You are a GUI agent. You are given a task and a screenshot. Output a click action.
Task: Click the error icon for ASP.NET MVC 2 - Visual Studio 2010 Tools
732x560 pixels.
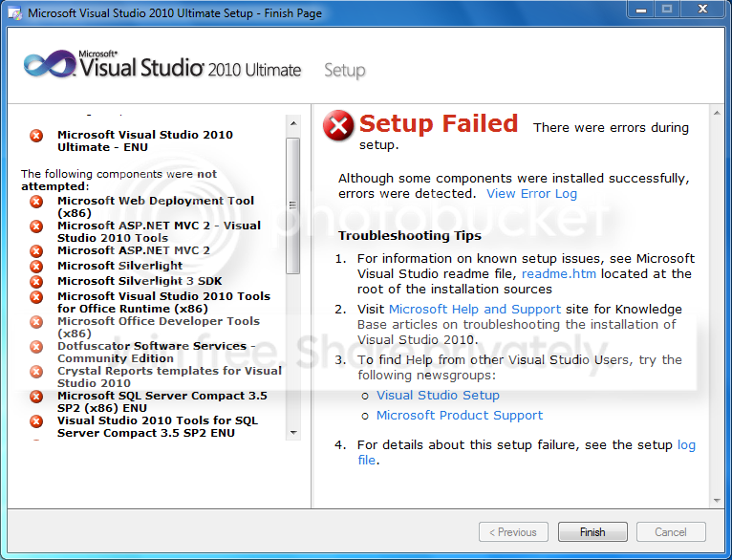pyautogui.click(x=36, y=226)
